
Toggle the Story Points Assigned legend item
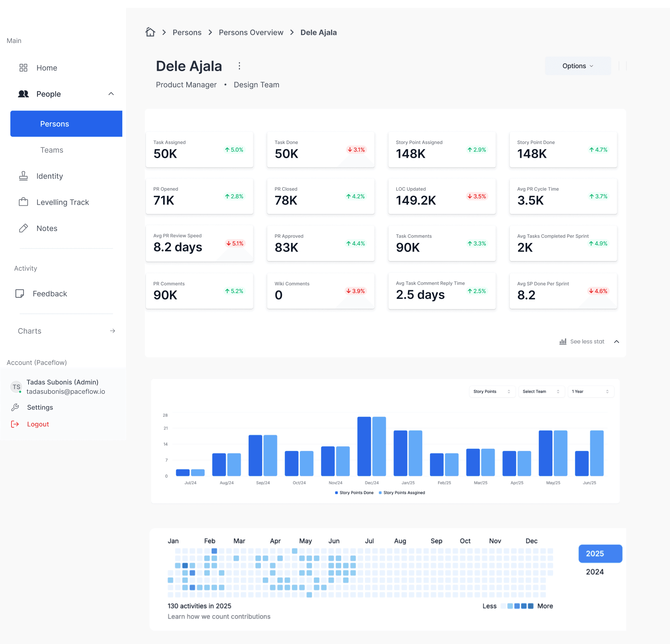[401, 492]
